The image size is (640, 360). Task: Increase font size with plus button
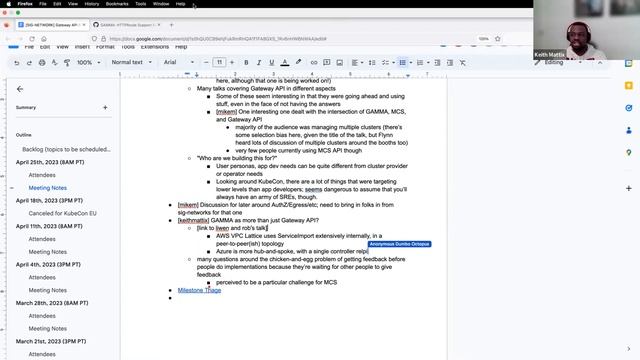(232, 62)
